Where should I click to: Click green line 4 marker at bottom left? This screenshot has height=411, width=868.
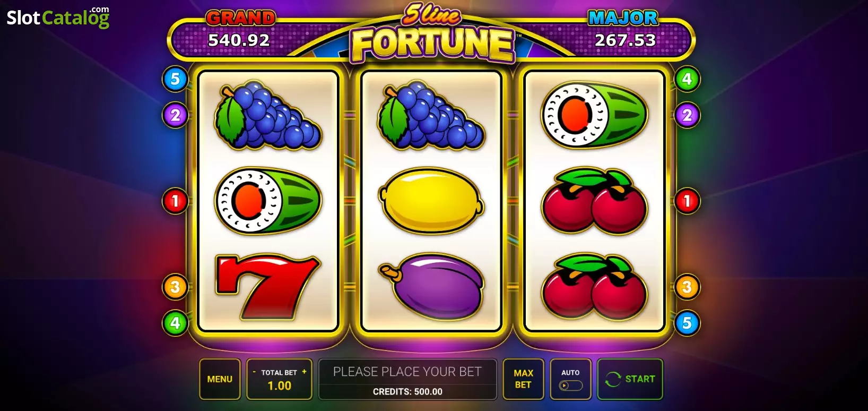pos(175,323)
